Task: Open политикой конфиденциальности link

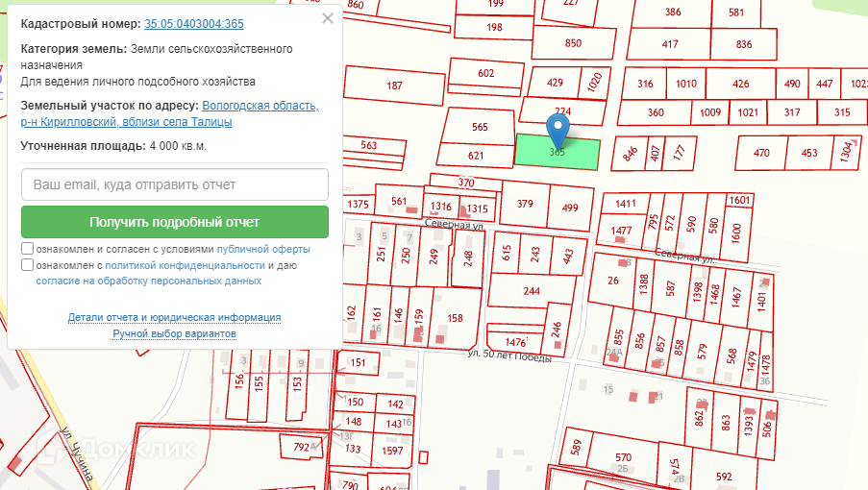Action: (185, 265)
